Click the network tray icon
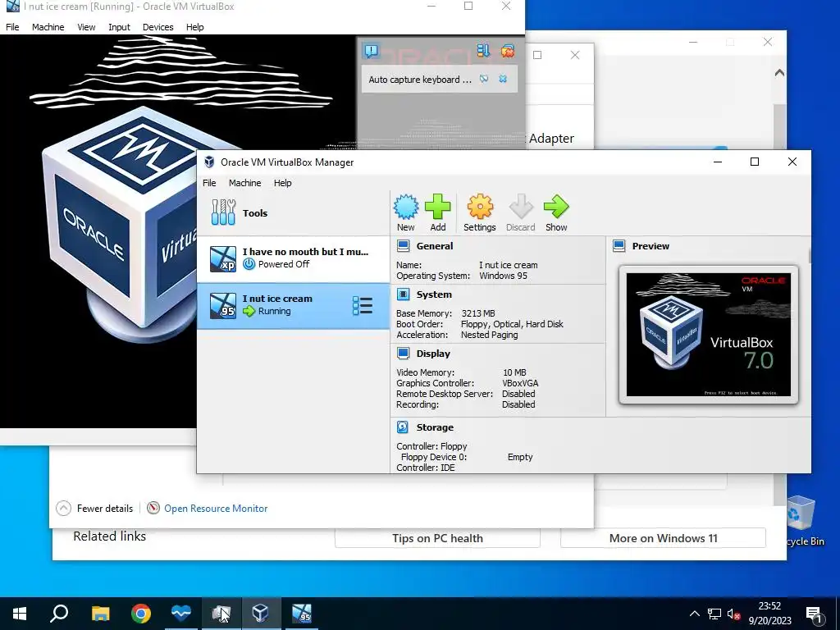840x630 pixels. 714,614
